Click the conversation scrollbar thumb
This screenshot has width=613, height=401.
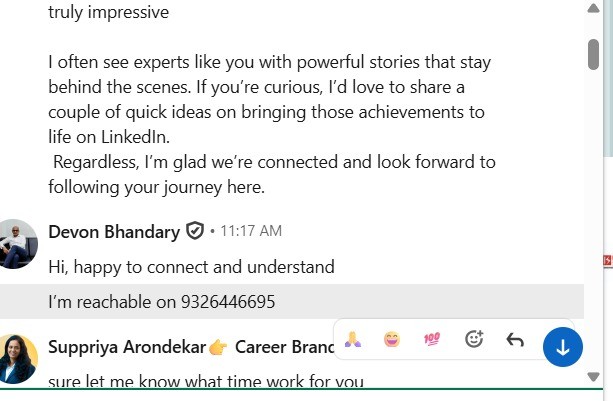coord(593,52)
